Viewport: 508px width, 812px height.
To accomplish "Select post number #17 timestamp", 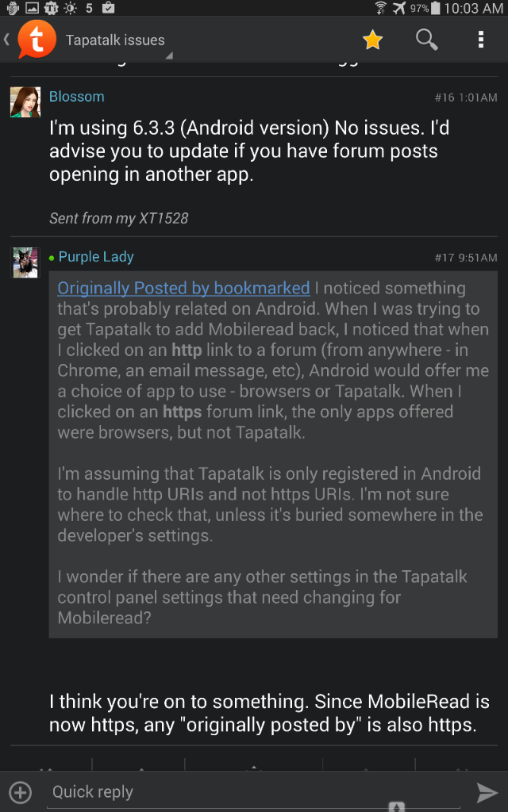I will 465,258.
